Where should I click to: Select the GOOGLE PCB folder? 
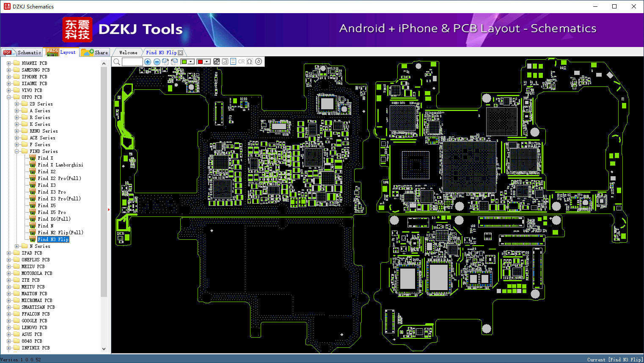pos(34,321)
